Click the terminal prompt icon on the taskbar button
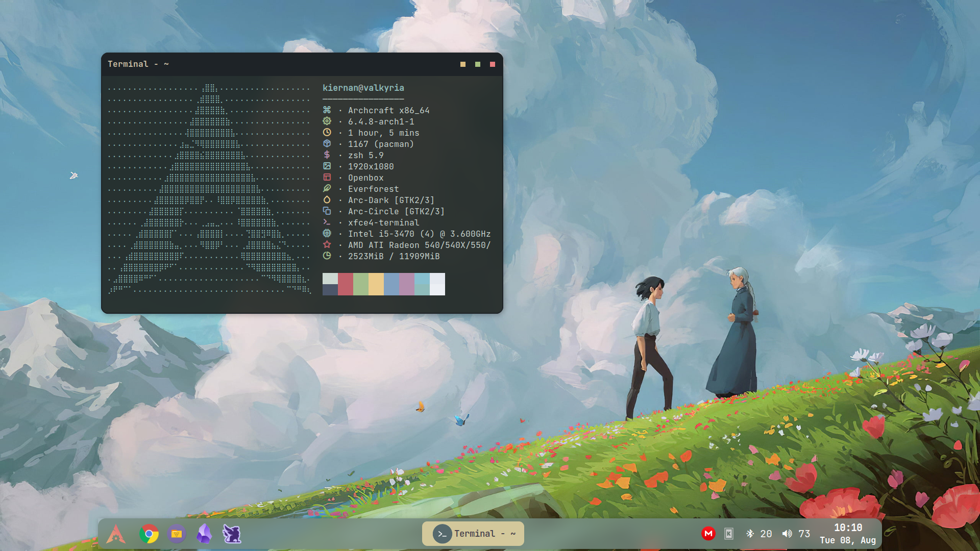Viewport: 980px width, 551px height. [x=442, y=534]
